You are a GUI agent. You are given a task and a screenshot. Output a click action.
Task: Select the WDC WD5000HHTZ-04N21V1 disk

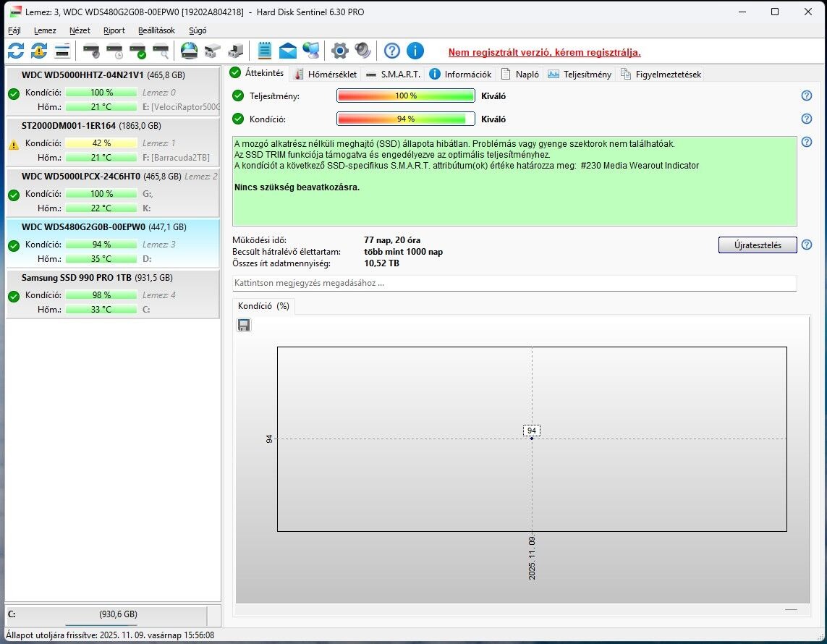coord(112,90)
